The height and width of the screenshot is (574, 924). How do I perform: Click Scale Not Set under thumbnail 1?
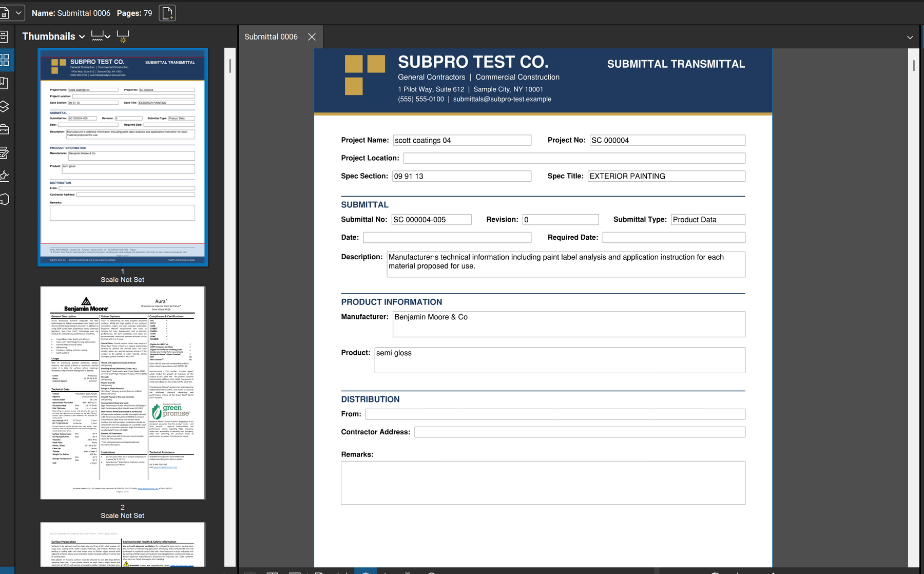click(122, 280)
